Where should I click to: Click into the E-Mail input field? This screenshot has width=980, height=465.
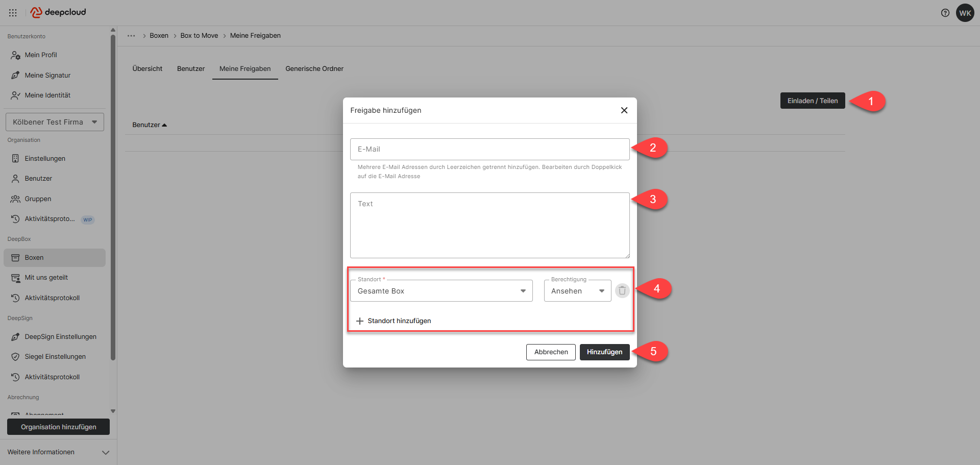point(489,150)
